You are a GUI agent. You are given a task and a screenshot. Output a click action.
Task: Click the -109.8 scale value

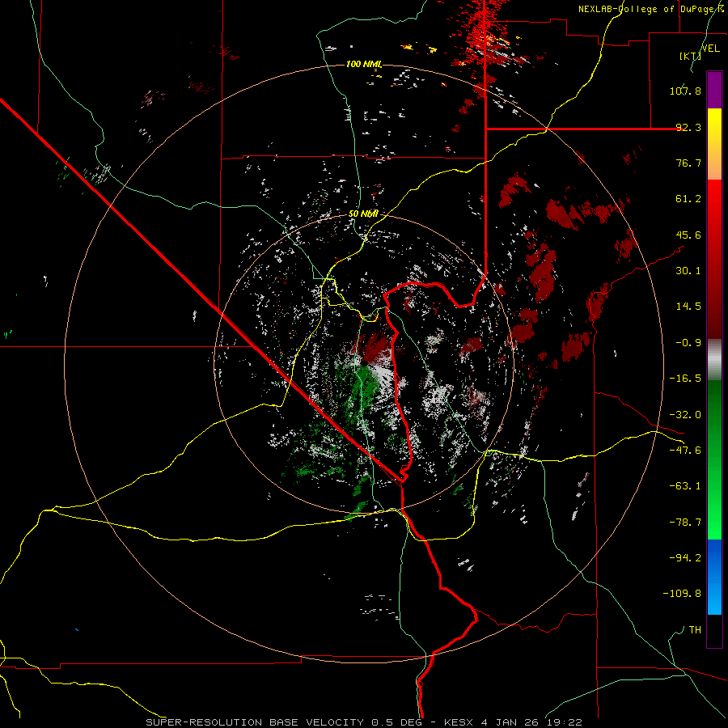click(x=683, y=594)
